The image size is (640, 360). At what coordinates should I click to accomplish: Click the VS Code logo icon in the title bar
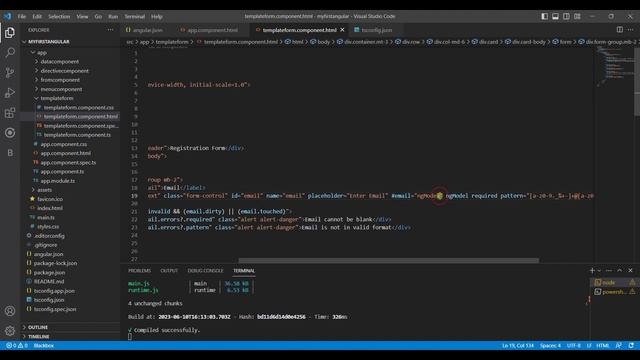8,16
